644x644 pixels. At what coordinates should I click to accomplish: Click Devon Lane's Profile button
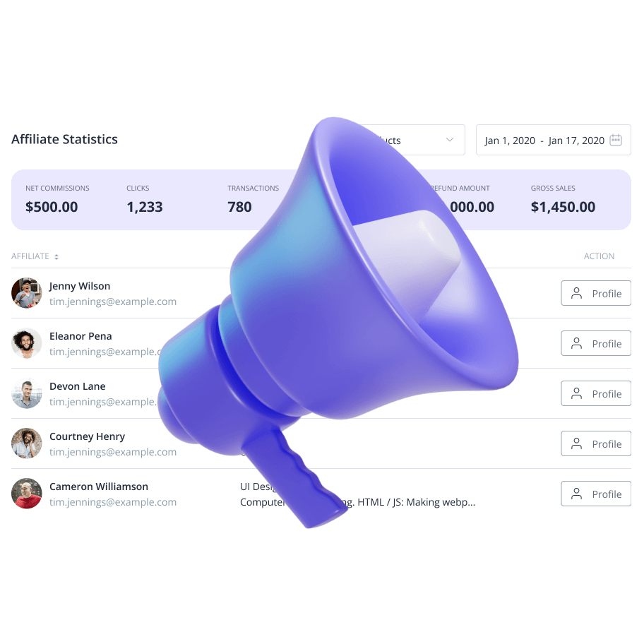[x=596, y=393]
